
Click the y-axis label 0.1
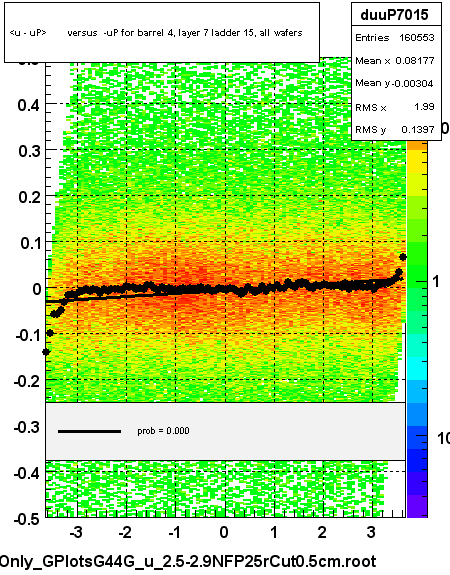[x=30, y=243]
